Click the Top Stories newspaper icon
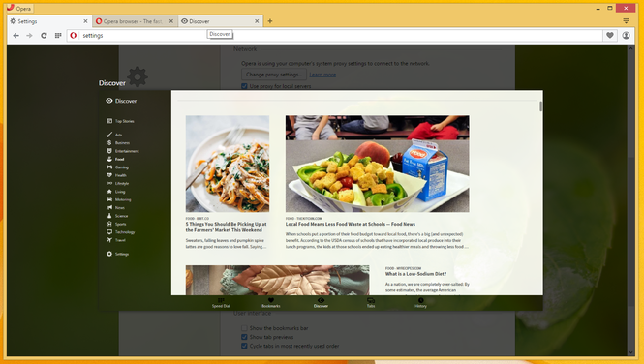Screen dimensions: 644x364 tap(109, 121)
